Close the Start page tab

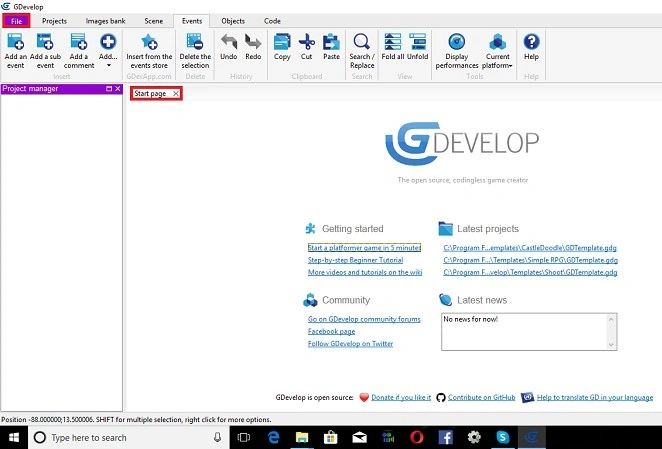[x=176, y=93]
